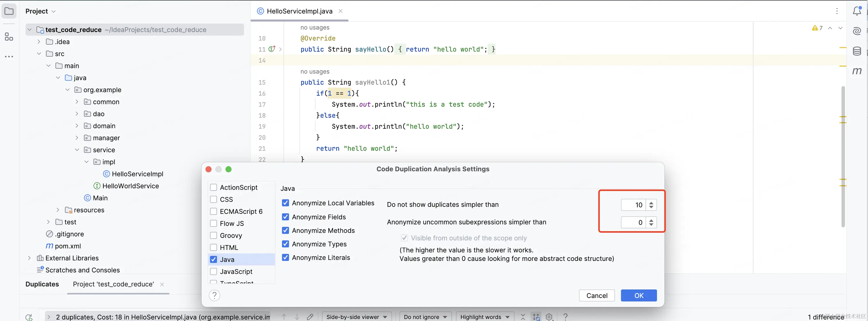
Task: Switch to the HelloServiceImpl.java editor tab
Action: point(299,11)
